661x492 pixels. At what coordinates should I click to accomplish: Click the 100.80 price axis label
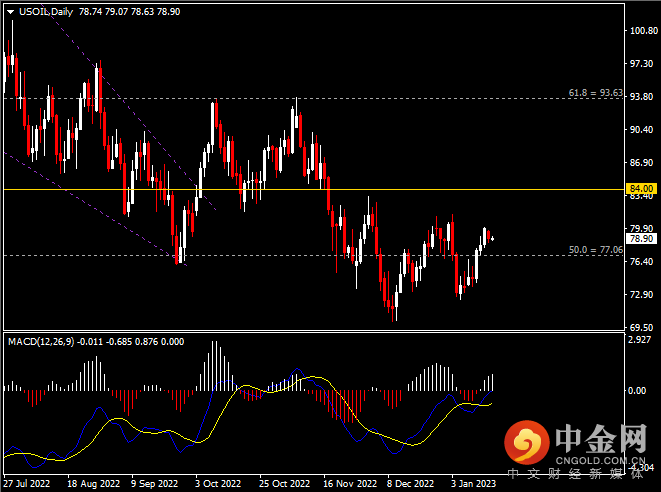pos(639,31)
